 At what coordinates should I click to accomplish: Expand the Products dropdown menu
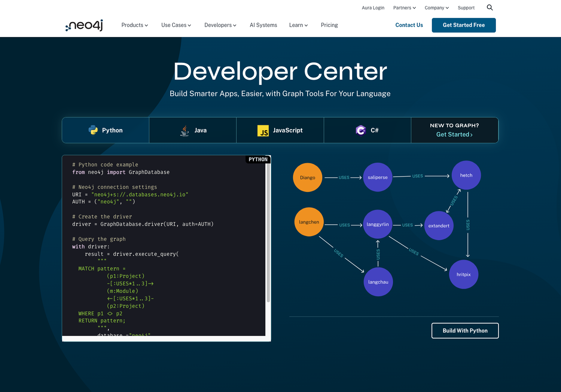(x=134, y=25)
